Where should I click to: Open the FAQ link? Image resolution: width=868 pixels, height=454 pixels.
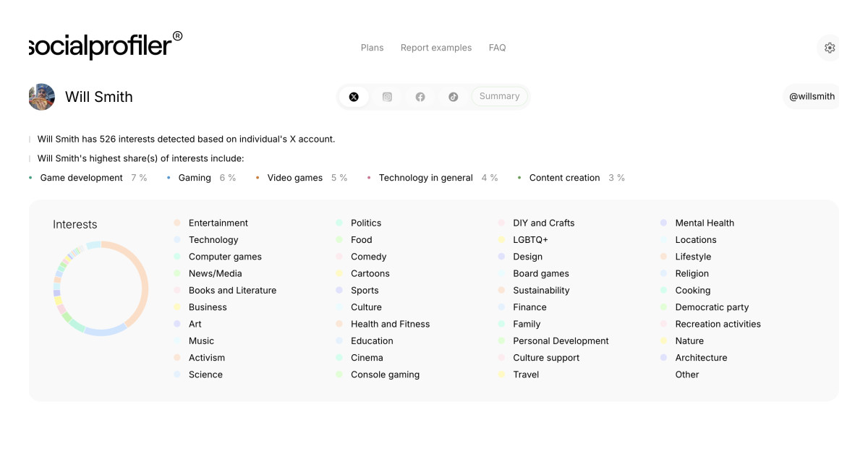pyautogui.click(x=498, y=48)
